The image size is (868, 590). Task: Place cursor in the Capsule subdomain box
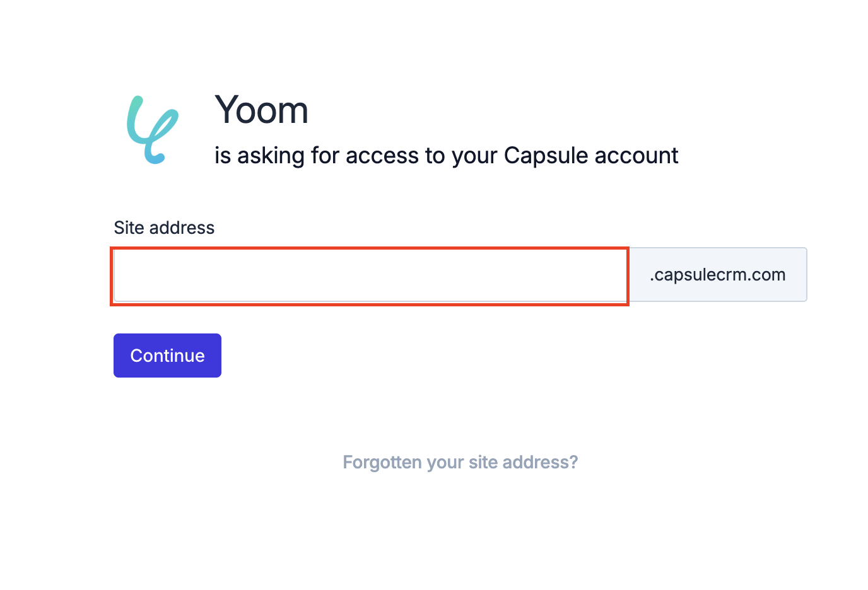(x=370, y=276)
